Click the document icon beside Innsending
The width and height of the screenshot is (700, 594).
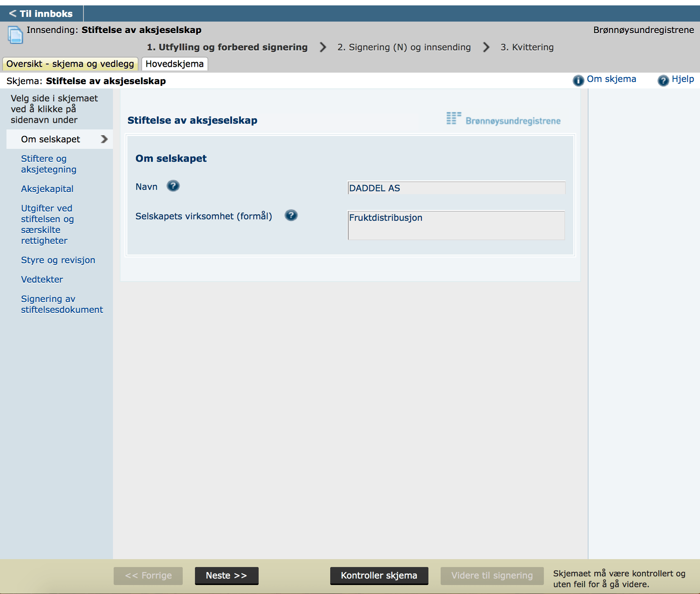15,35
